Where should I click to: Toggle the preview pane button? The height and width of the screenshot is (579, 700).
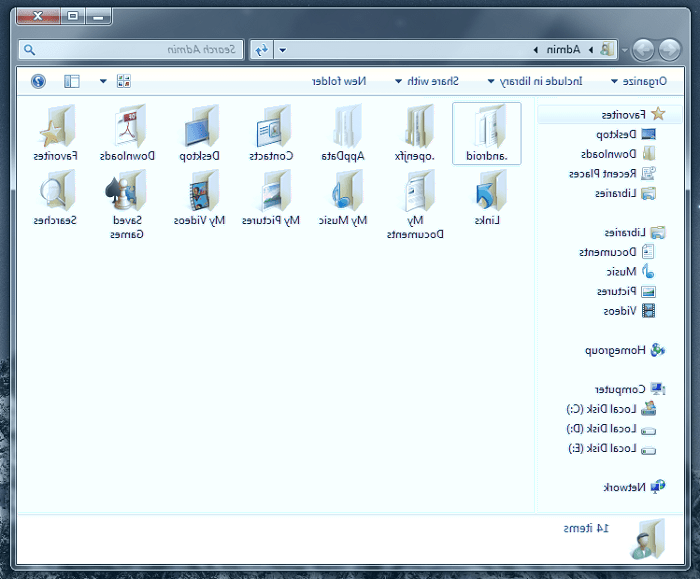pos(72,81)
